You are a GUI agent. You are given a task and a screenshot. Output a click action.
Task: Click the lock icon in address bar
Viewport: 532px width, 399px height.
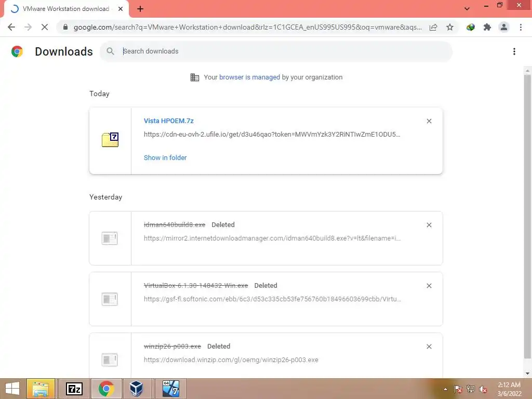point(65,27)
